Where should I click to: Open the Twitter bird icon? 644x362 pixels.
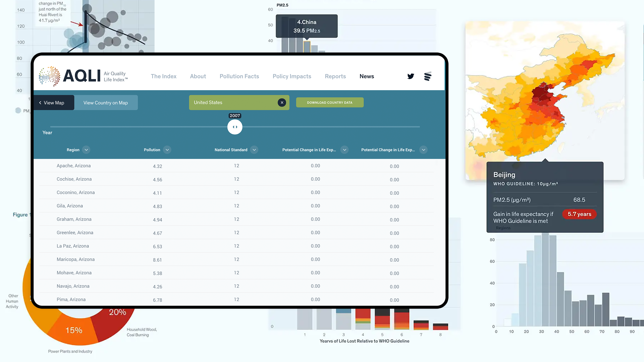click(x=411, y=76)
